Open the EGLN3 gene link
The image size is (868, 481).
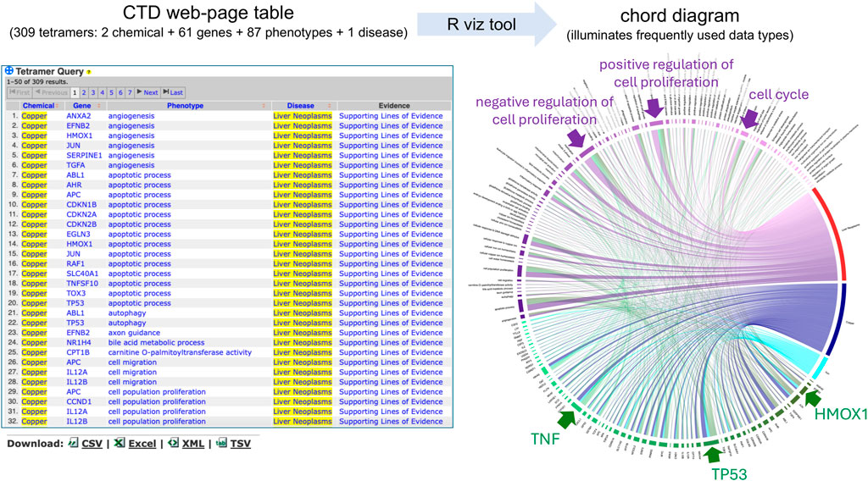tap(78, 235)
